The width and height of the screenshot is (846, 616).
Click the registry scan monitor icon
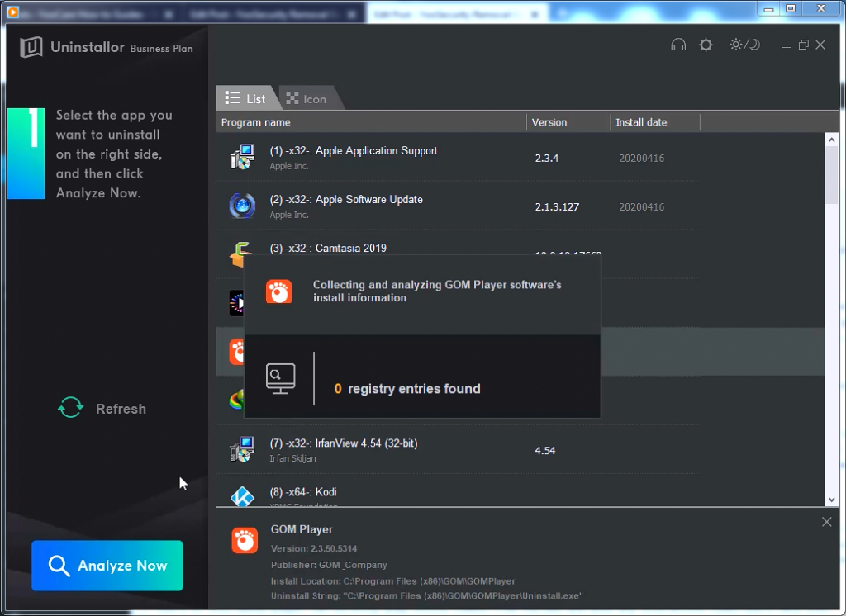281,378
